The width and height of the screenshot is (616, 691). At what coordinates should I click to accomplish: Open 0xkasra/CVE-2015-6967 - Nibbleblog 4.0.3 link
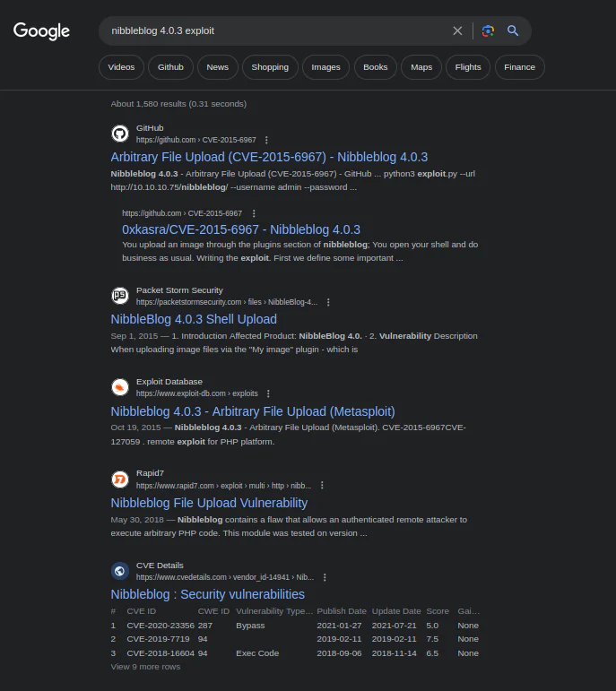click(241, 229)
